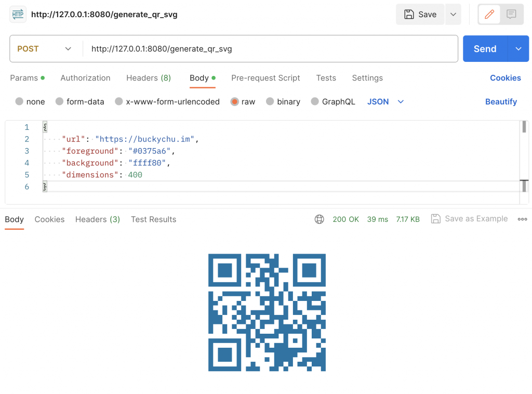Open the JSON format dropdown
This screenshot has width=532, height=394.
point(385,101)
